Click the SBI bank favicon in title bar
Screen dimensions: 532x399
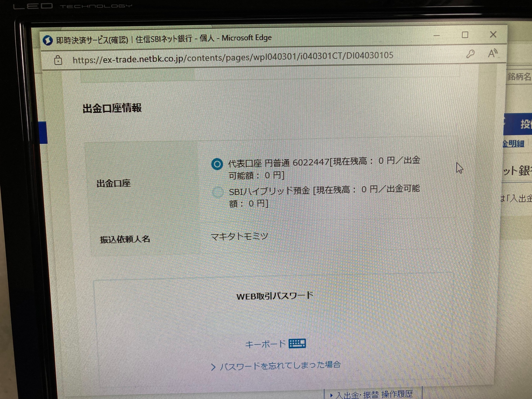[48, 41]
